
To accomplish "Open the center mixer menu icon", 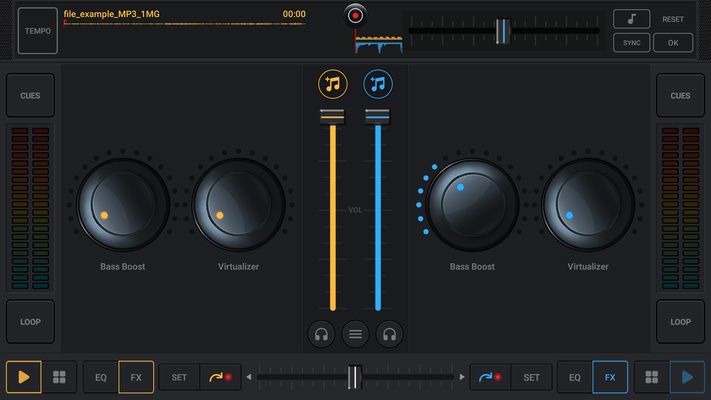I will click(355, 334).
